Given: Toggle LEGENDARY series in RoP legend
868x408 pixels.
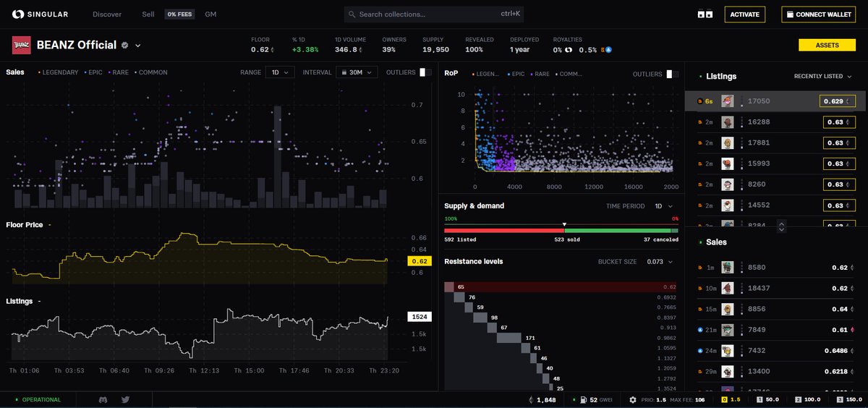Looking at the screenshot, I should (486, 74).
